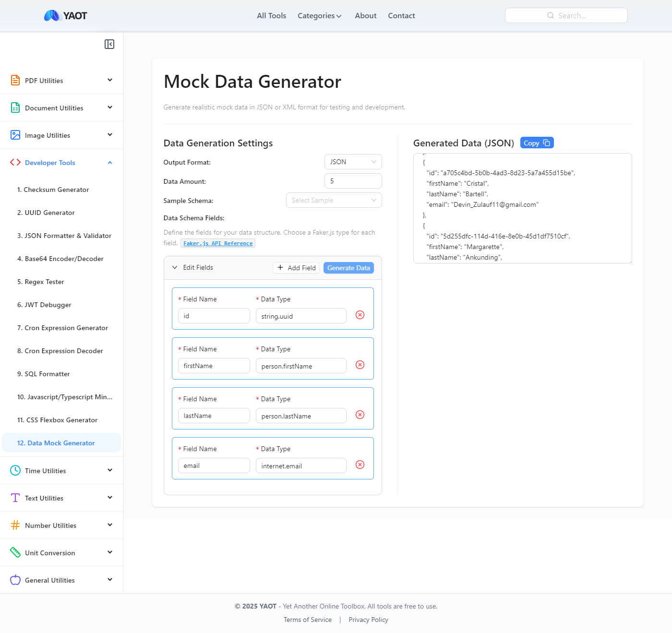Screen dimensions: 672x633
Task: Collapse the sidebar using the panel icon
Action: pos(109,44)
